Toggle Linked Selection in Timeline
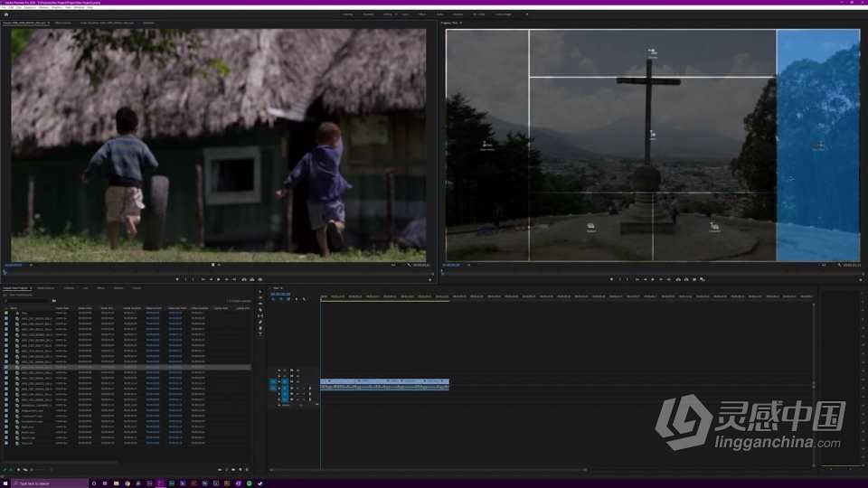868x488 pixels. click(x=288, y=299)
